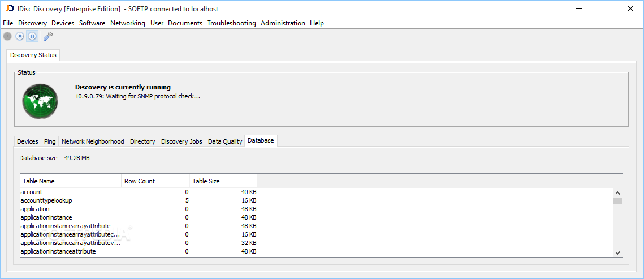Image resolution: width=644 pixels, height=279 pixels.
Task: Switch to the Directory tab
Action: 142,141
